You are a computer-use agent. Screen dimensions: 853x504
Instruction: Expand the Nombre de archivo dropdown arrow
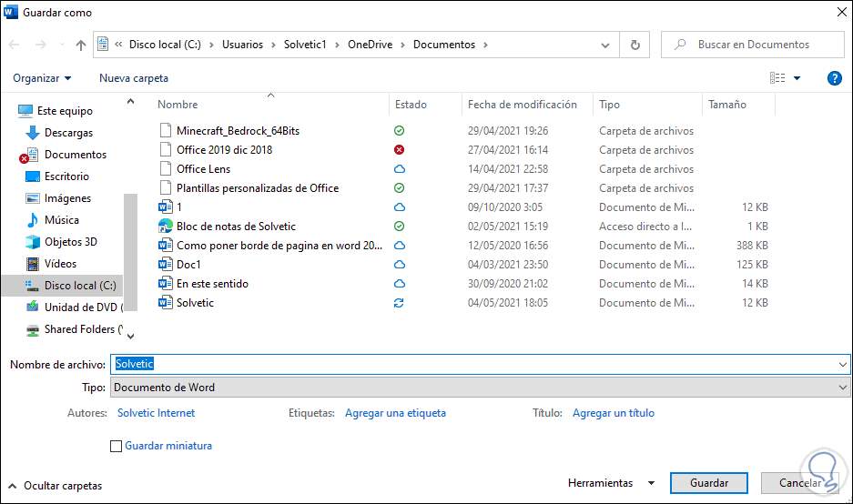tap(843, 364)
